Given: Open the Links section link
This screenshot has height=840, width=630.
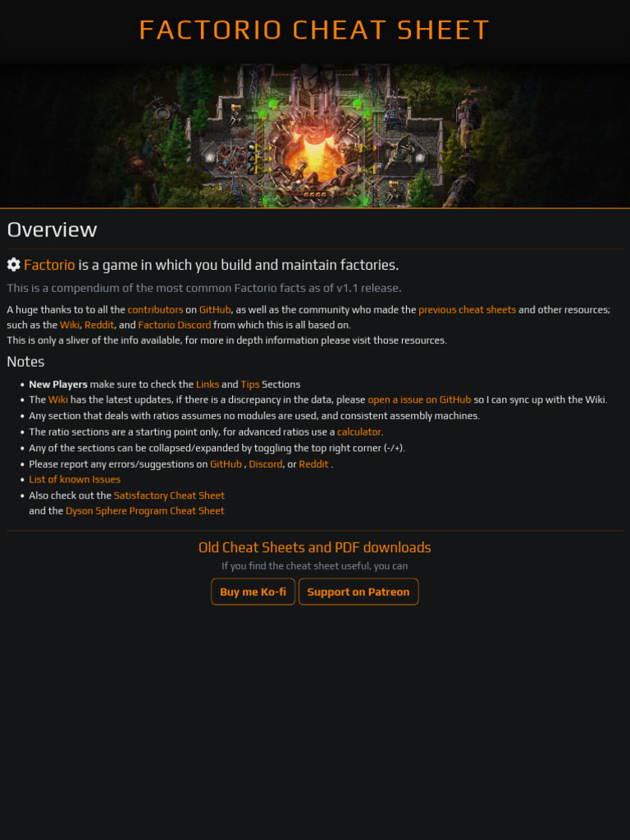Looking at the screenshot, I should coord(208,384).
